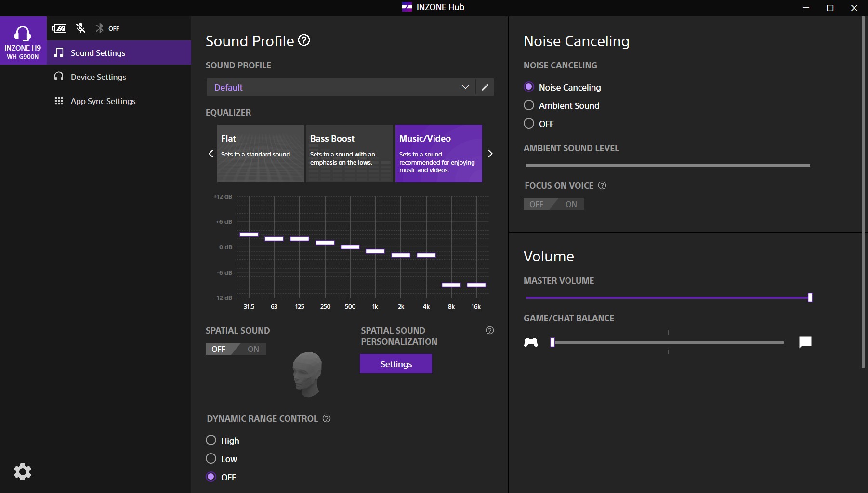
Task: Select the INZONE H9 headset device icon
Action: click(x=23, y=40)
